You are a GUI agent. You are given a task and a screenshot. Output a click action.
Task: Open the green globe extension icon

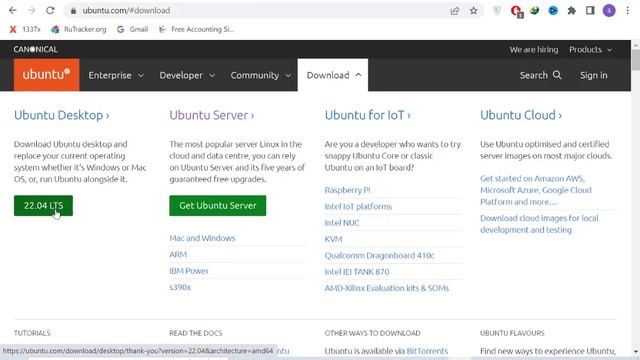[x=535, y=11]
